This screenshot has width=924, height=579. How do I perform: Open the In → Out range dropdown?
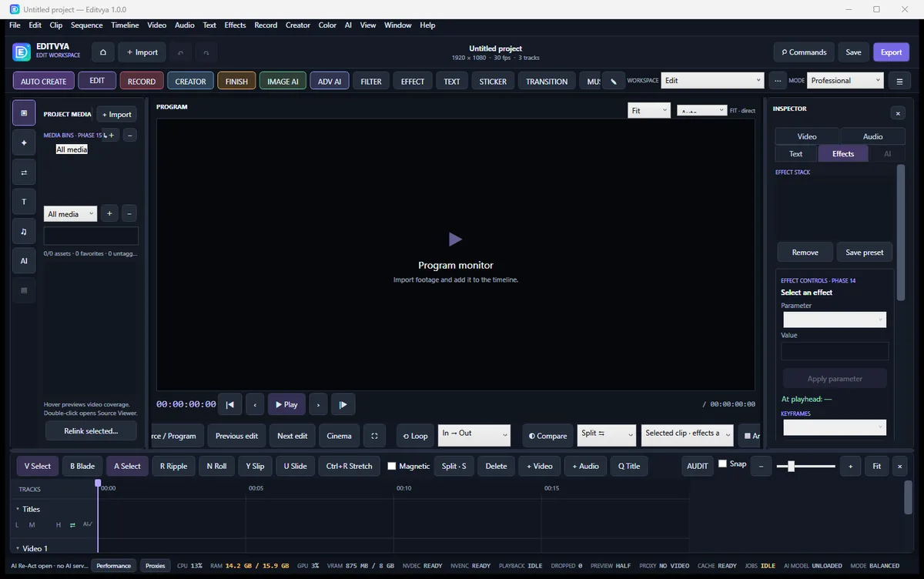pyautogui.click(x=474, y=435)
